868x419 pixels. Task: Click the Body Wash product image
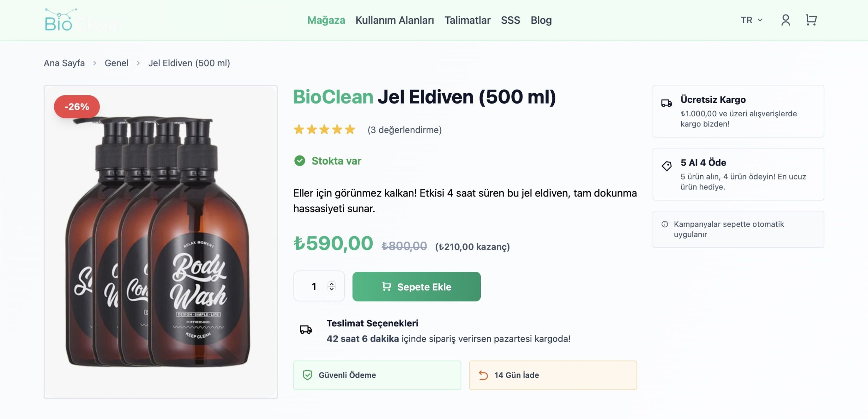pos(161,242)
